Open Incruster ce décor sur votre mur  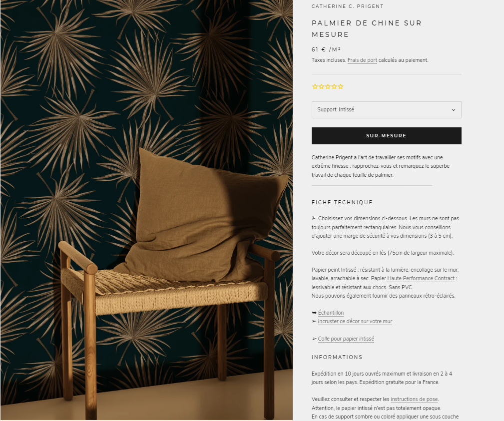(355, 322)
